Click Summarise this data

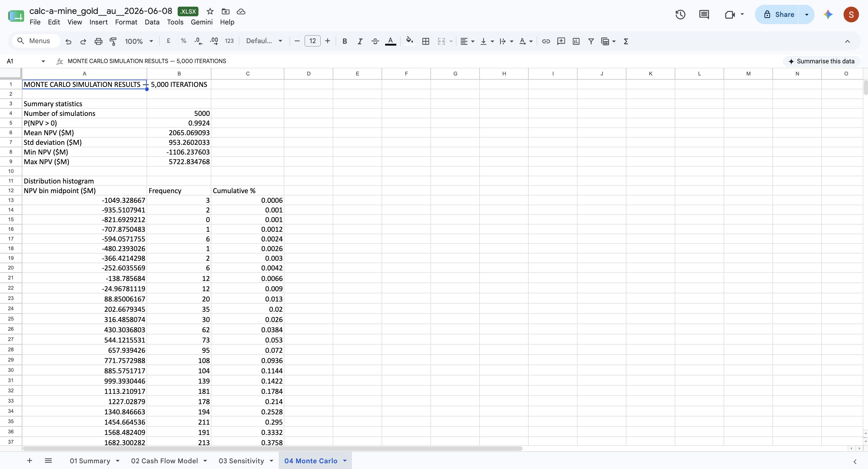click(822, 61)
